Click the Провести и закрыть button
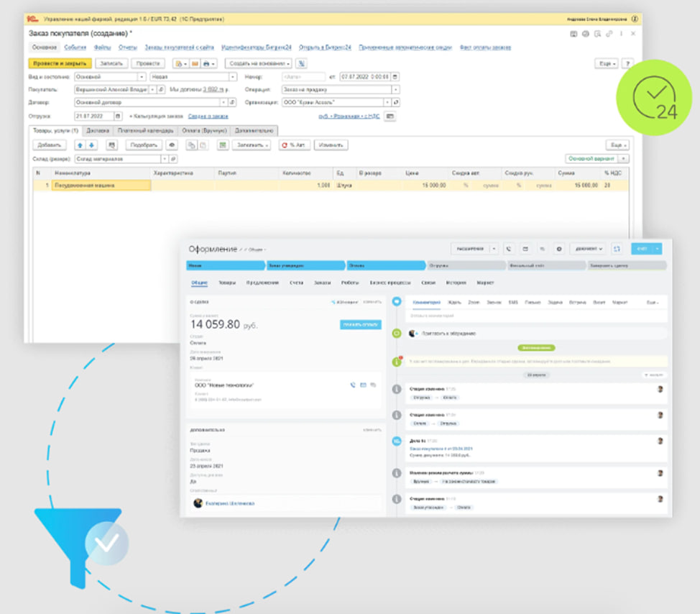Screen dimensions: 700x614 point(60,63)
